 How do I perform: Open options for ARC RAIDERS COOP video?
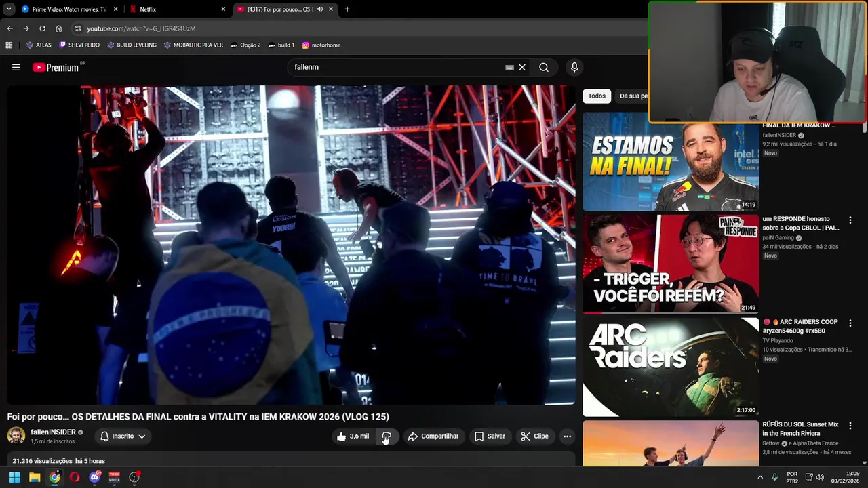(x=850, y=323)
